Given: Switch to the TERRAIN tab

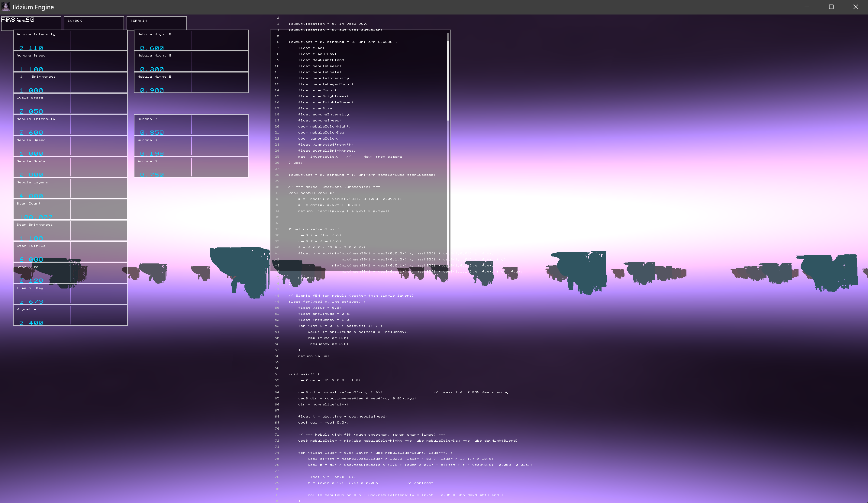Looking at the screenshot, I should tap(157, 23).
